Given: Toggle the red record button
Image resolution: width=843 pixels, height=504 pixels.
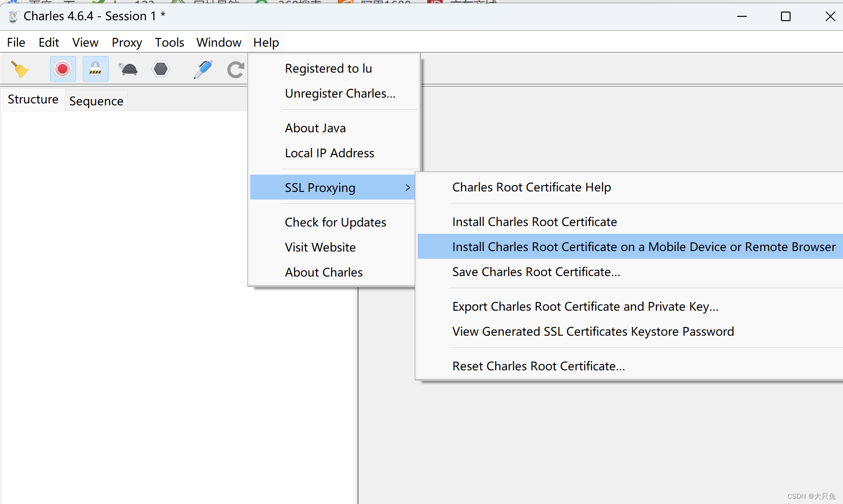Looking at the screenshot, I should [63, 69].
